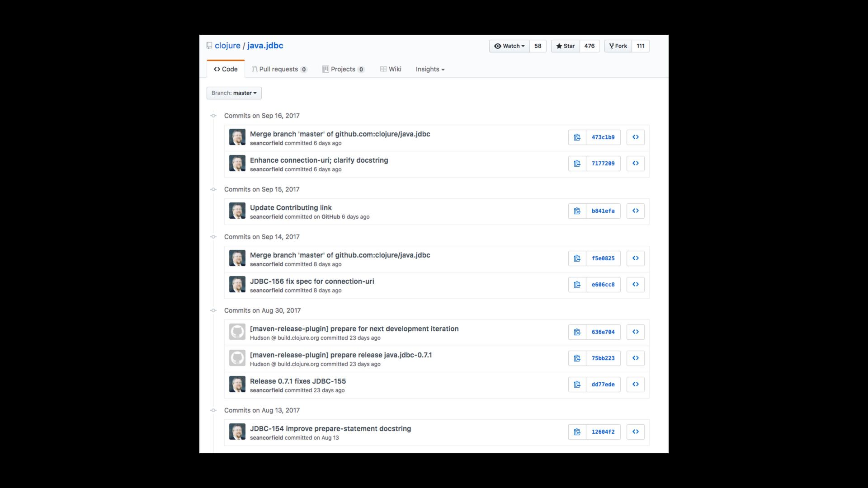Screen dimensions: 868x488
Task: Open the Insights dropdown menu
Action: coord(430,69)
